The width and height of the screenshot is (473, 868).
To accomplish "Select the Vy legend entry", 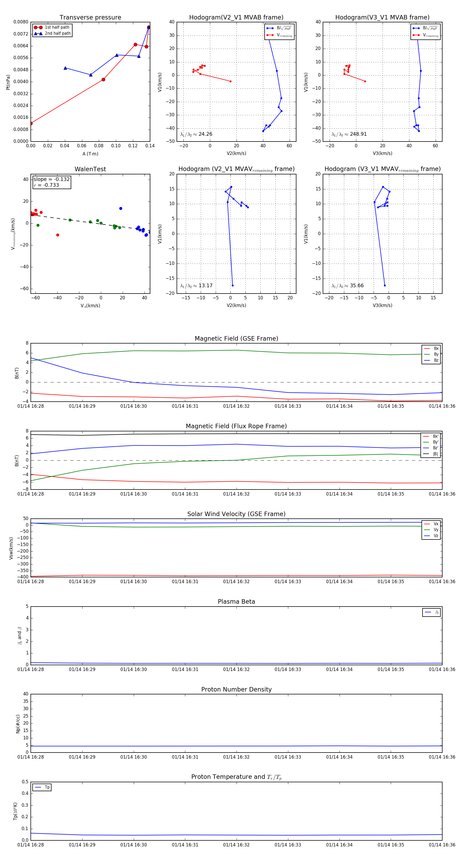I will (431, 530).
